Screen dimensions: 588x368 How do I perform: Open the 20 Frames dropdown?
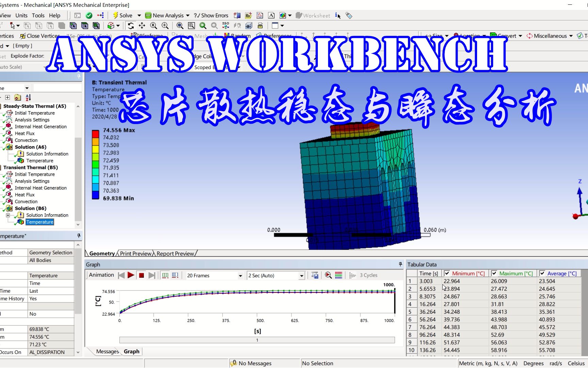[x=240, y=276]
